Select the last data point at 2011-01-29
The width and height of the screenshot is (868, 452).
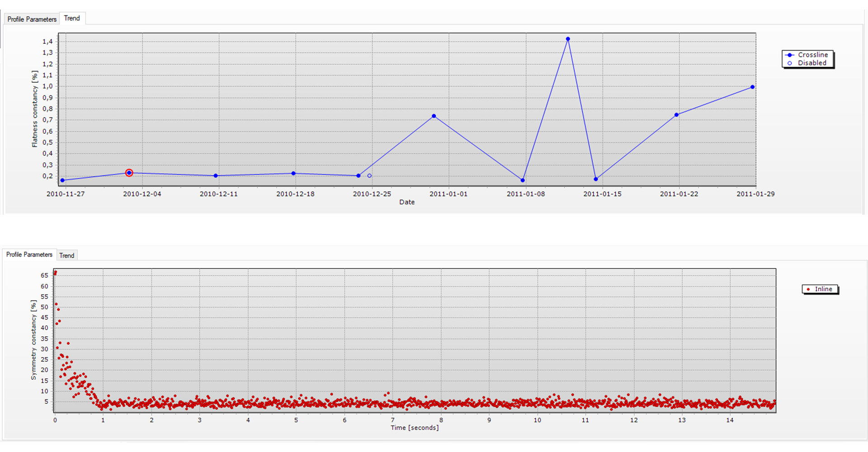pos(752,87)
